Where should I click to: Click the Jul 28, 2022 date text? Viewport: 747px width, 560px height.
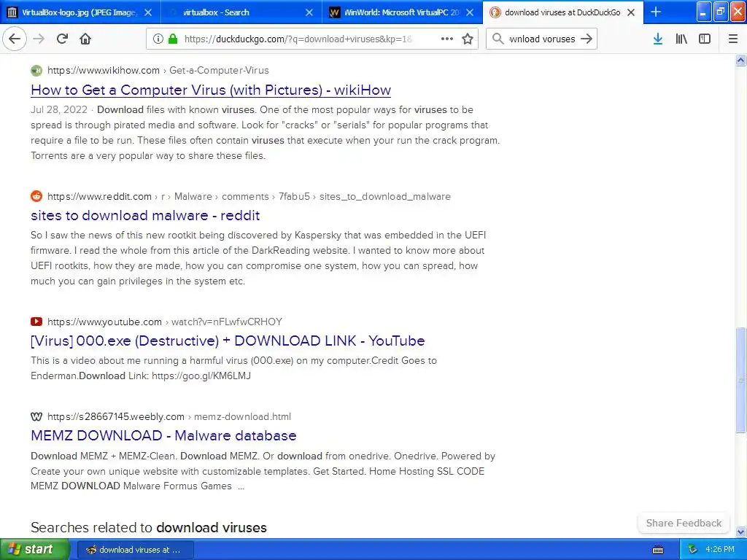tap(59, 110)
